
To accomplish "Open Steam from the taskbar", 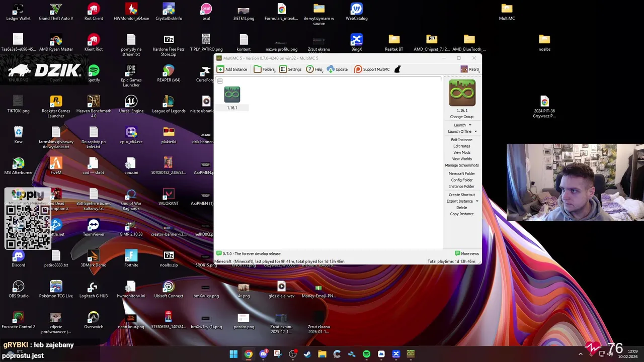I will (307, 354).
